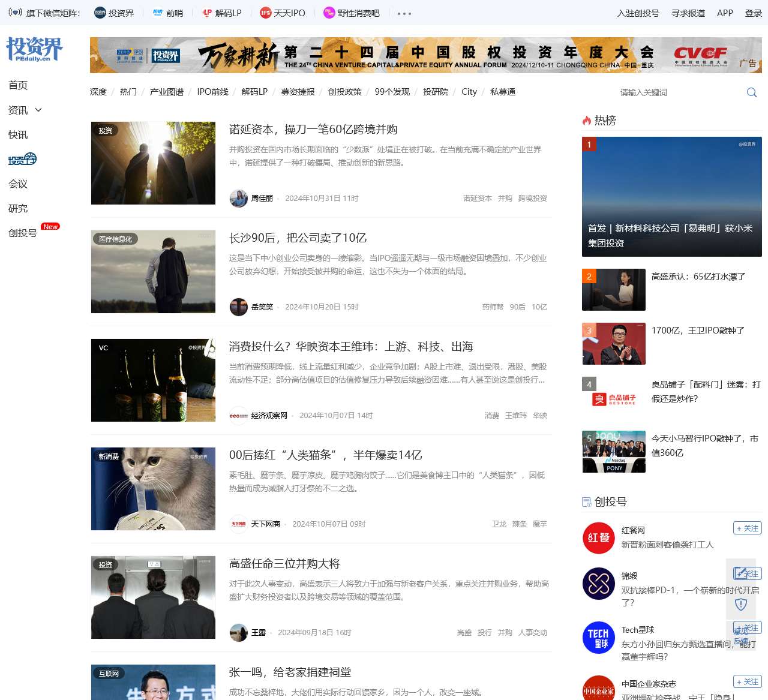Screen dimensions: 768x700
Task: Show more WeChat accounts via the ellipsis
Action: pyautogui.click(x=404, y=13)
